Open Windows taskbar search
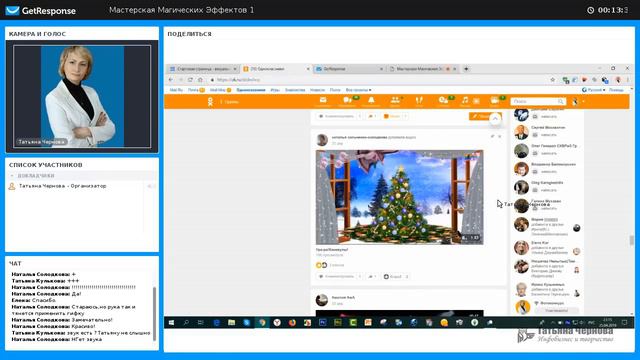Screen dimensions: 640x360 [x=186, y=322]
